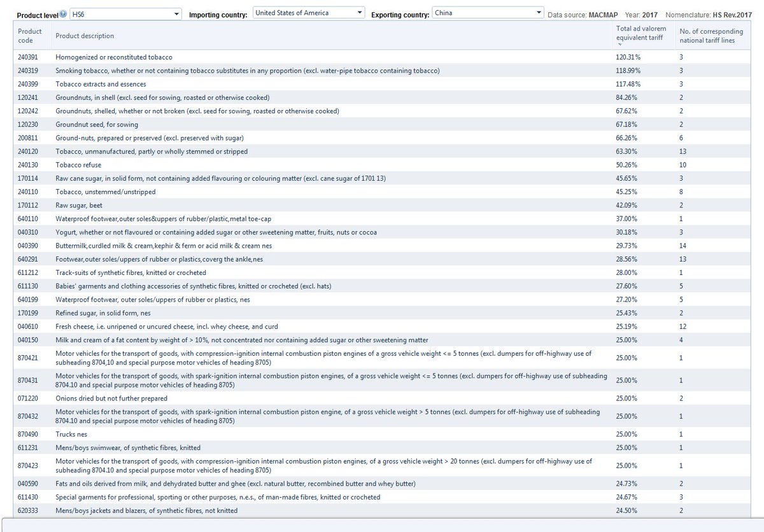Select 'Tobacco, unstemmed/unstripped' description

[x=106, y=192]
